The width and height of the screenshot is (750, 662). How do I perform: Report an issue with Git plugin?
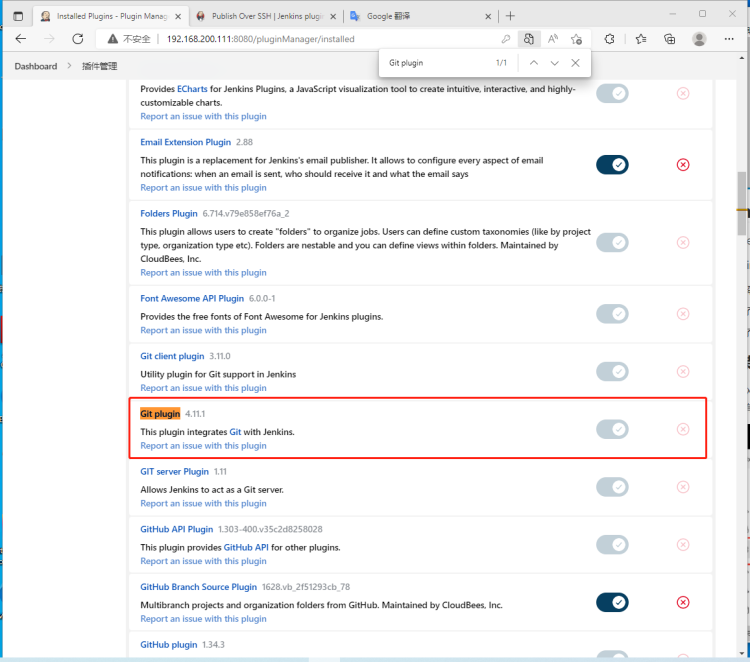click(x=203, y=446)
